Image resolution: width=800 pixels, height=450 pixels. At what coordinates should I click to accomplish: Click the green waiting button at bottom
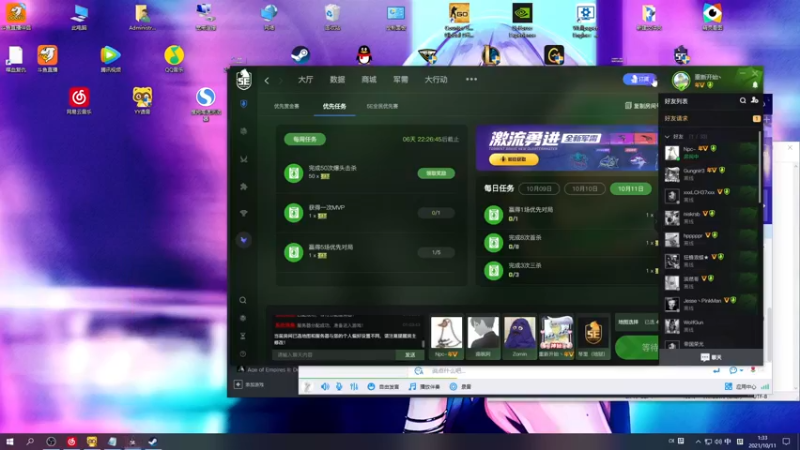tap(637, 347)
